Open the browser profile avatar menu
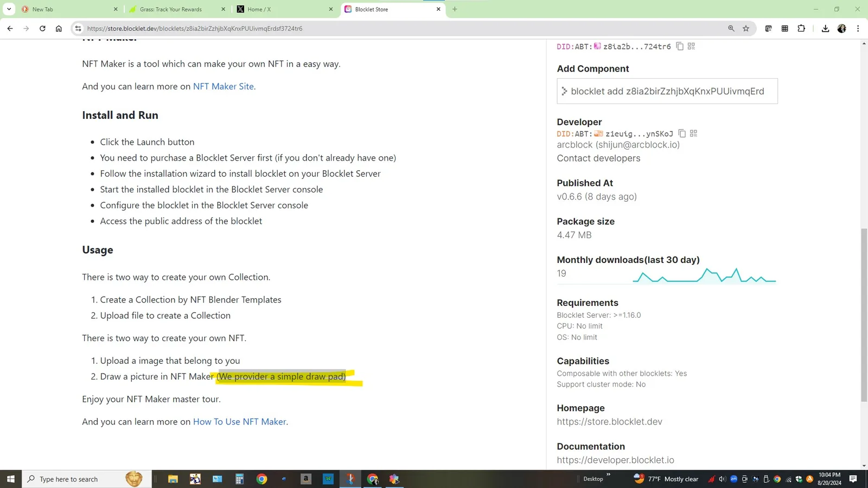 (842, 28)
